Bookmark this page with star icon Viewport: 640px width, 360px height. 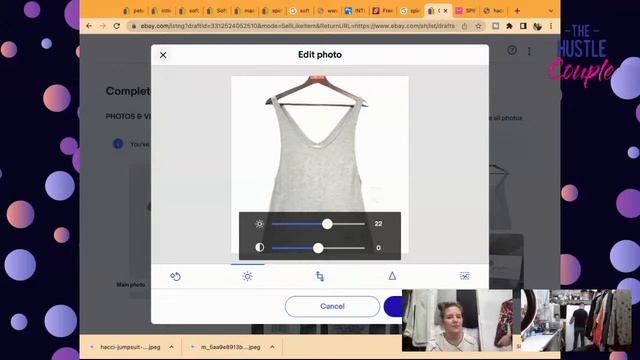[478, 26]
